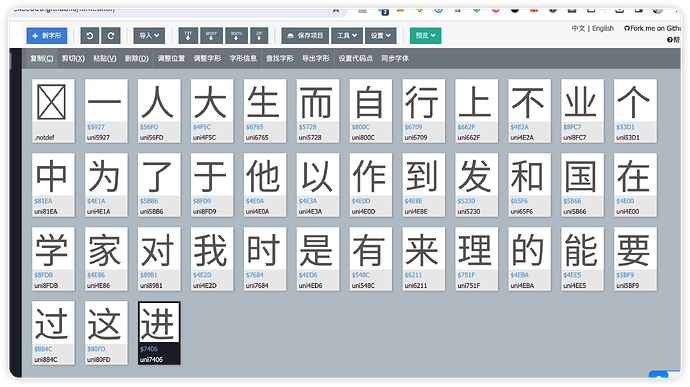Open the Fork me on GitHub link
The width and height of the screenshot is (690, 387).
tap(652, 28)
